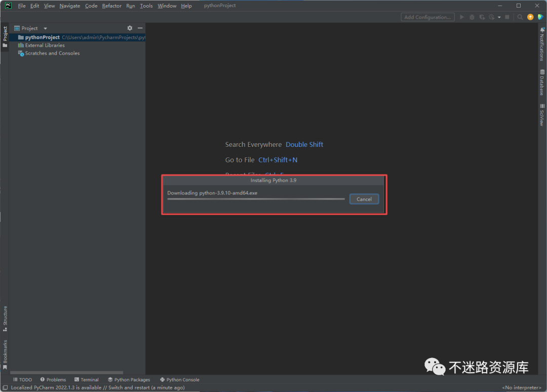Open the Add Configuration selector
The width and height of the screenshot is (547, 392).
coord(427,17)
